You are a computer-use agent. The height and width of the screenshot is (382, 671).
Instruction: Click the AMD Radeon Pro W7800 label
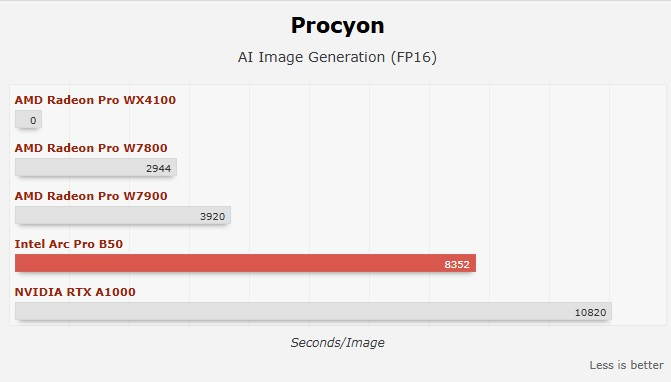pos(91,148)
